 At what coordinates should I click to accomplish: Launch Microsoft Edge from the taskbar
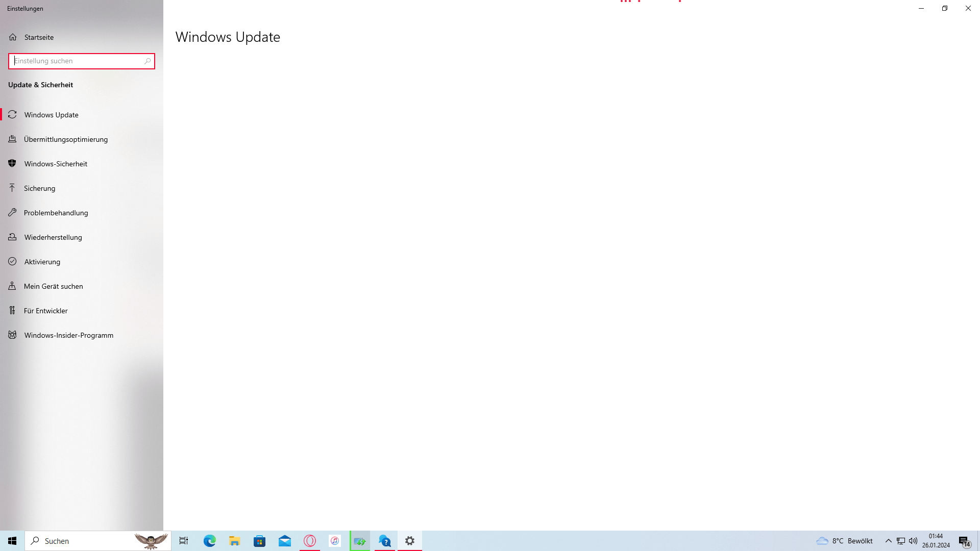click(210, 541)
